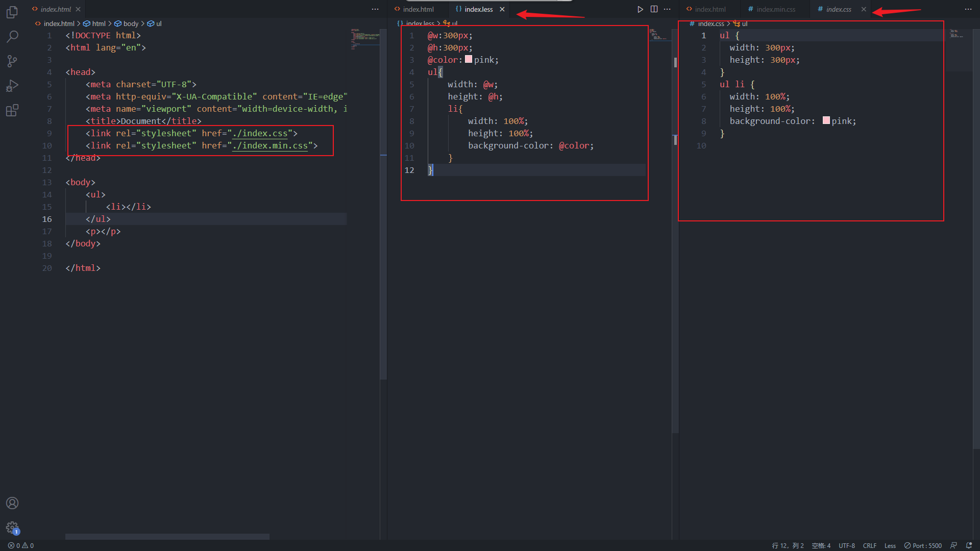Screen dimensions: 980x551
Task: Open the ul breadcrumb dropdown in index.css
Action: pos(744,23)
